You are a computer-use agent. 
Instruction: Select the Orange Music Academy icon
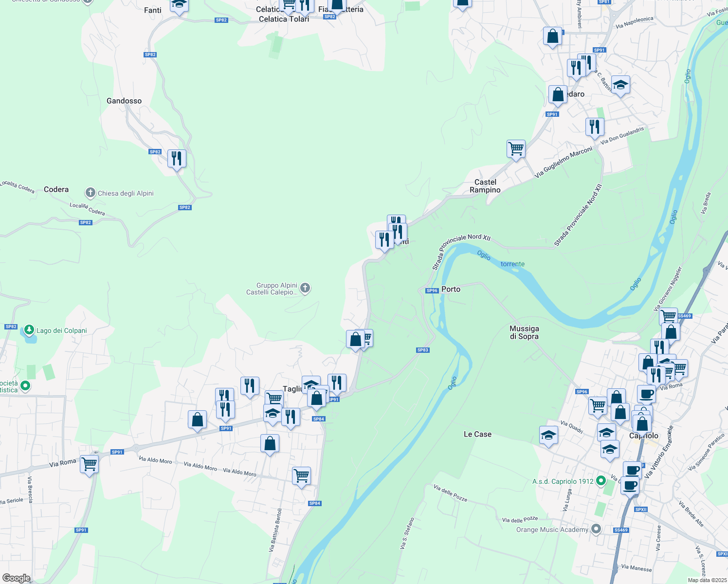tap(595, 529)
